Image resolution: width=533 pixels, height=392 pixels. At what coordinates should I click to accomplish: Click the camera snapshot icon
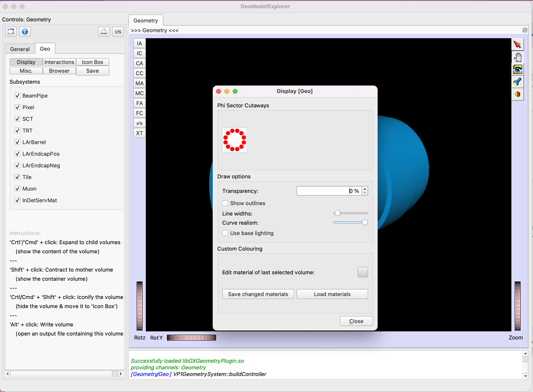(x=118, y=31)
